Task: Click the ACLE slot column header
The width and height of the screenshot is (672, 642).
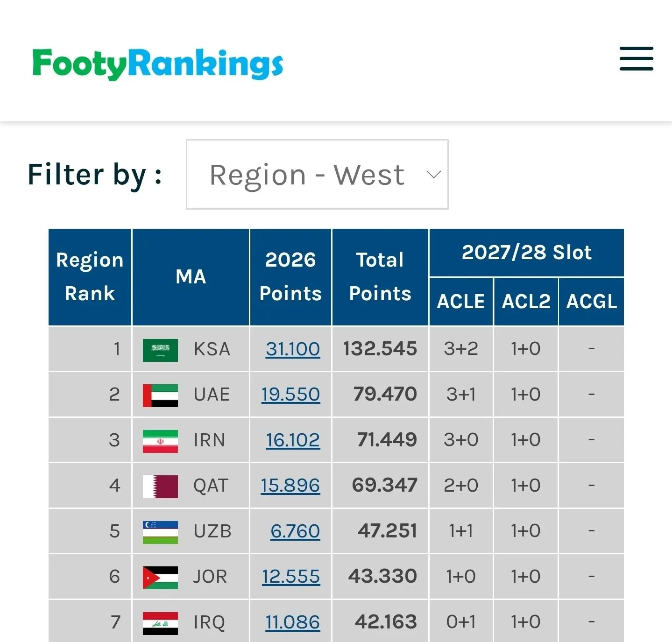Action: coord(461,301)
